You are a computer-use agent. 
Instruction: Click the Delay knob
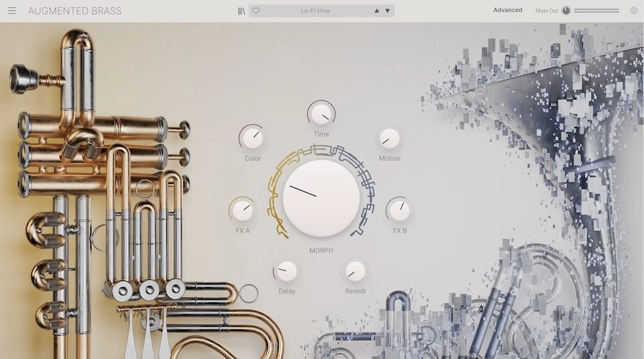pyautogui.click(x=286, y=270)
